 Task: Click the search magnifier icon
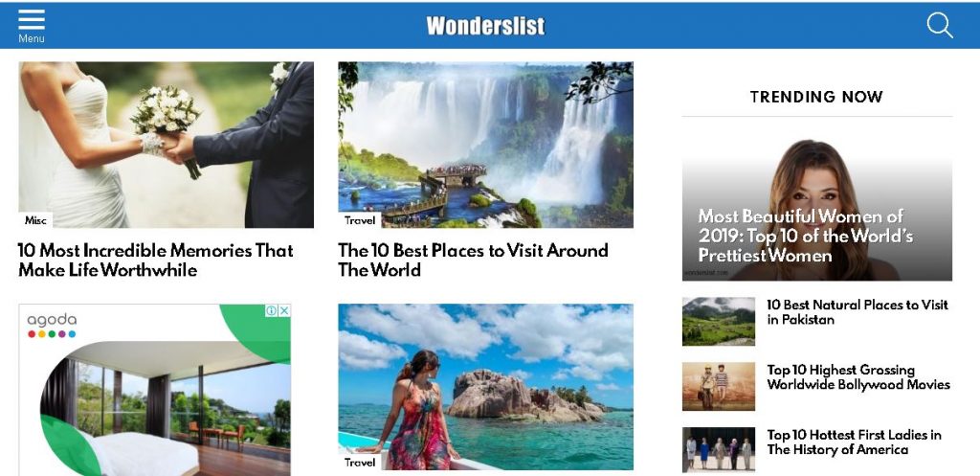coord(940,26)
